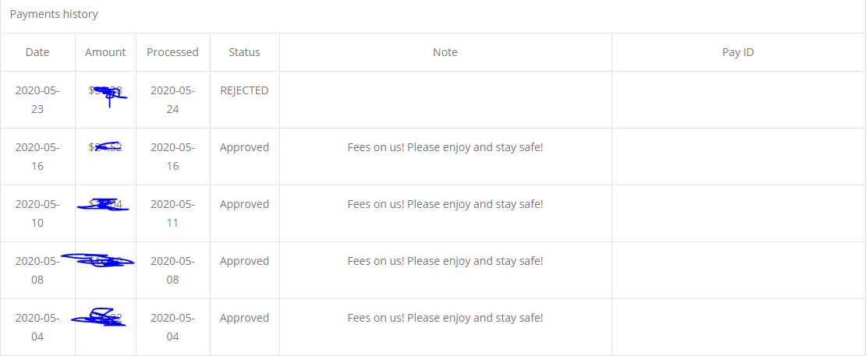This screenshot has width=868, height=356.
Task: Click the Date column header
Action: coord(37,52)
